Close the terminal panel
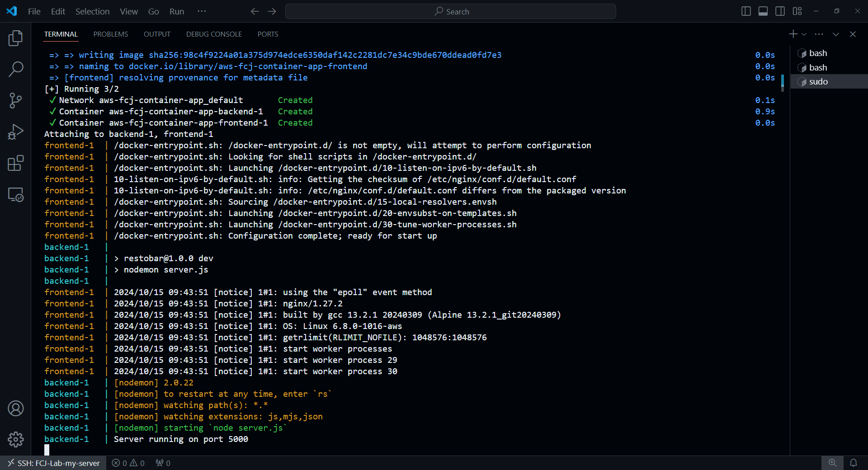868x470 pixels. [853, 34]
